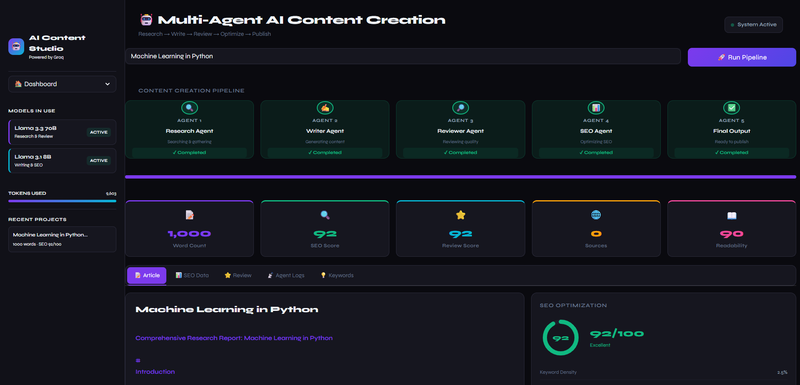Image resolution: width=800 pixels, height=385 pixels.
Task: Click the 1,000 Word Count value
Action: coord(189,234)
